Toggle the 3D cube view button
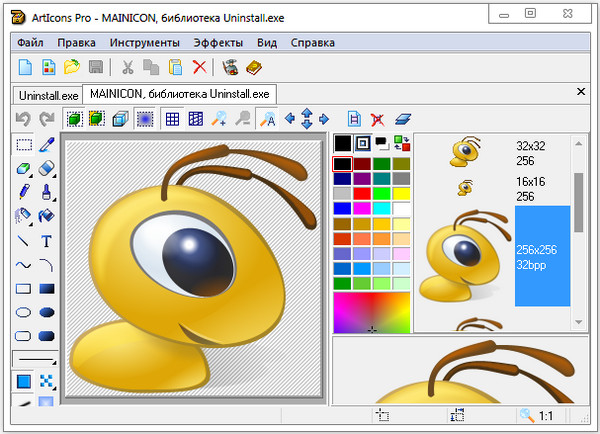This screenshot has height=434, width=600. (x=119, y=119)
